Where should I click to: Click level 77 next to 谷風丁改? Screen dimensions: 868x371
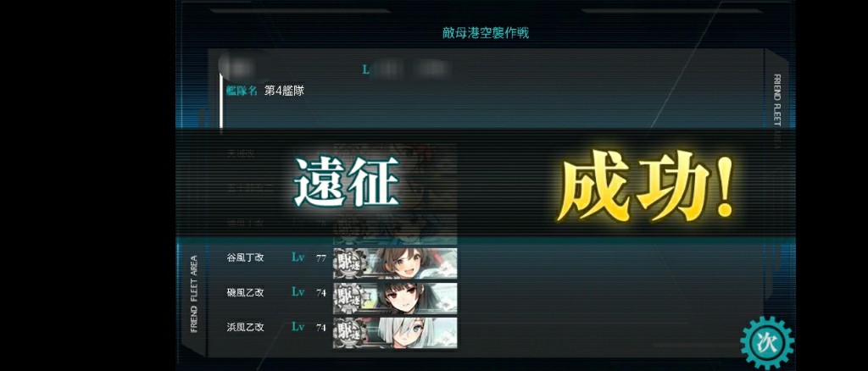pyautogui.click(x=321, y=258)
